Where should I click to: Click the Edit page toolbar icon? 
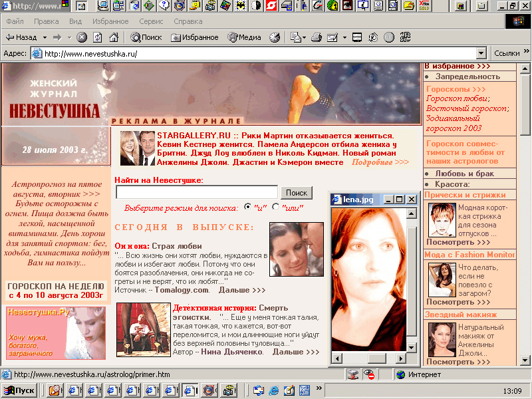point(332,37)
